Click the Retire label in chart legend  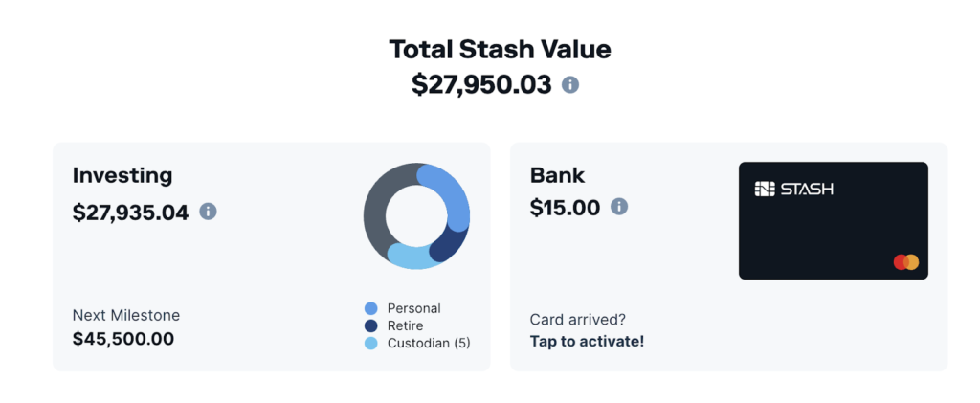[405, 325]
